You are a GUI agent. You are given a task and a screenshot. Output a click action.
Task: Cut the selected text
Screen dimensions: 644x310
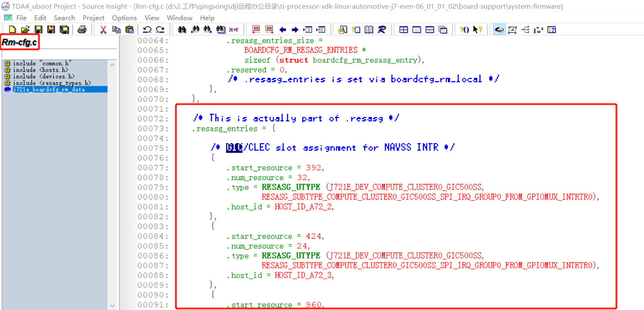click(x=103, y=29)
